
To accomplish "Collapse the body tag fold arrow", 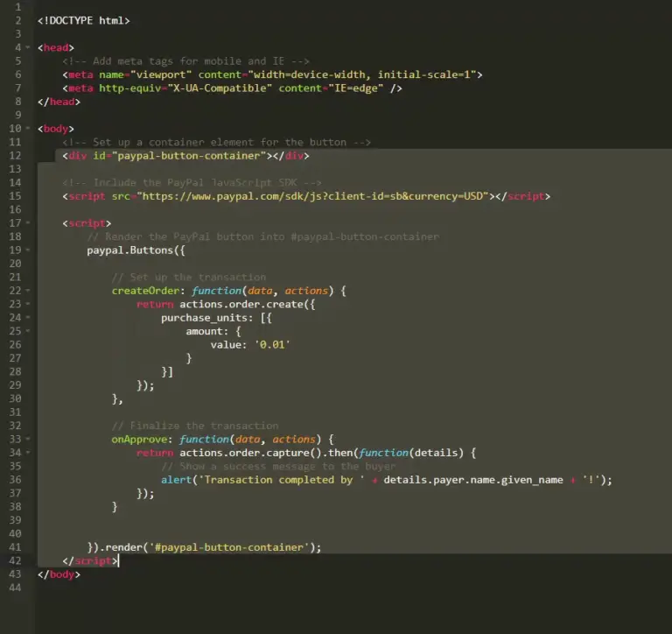I will [30, 129].
